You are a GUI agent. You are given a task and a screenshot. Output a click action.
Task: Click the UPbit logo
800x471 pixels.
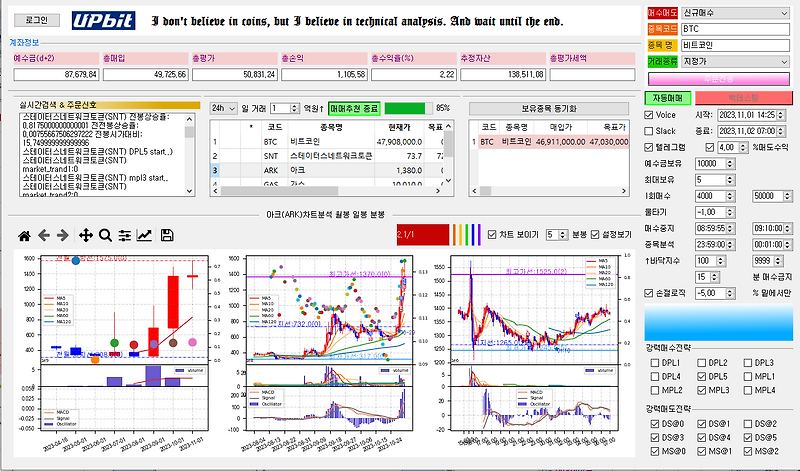(104, 20)
